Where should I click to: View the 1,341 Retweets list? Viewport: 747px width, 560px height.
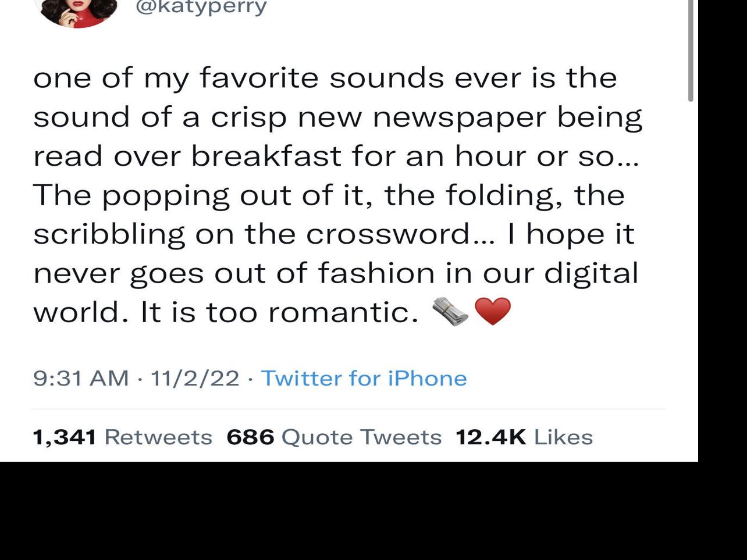[x=122, y=437]
